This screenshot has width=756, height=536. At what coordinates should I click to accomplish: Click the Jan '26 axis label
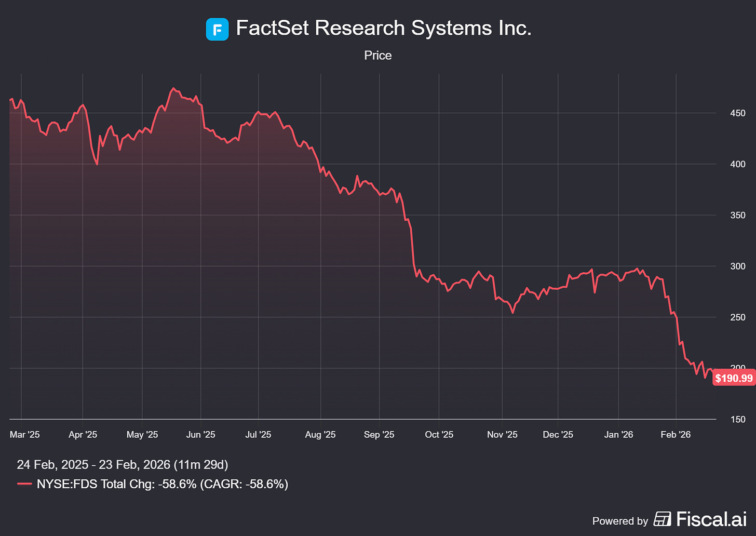618,435
